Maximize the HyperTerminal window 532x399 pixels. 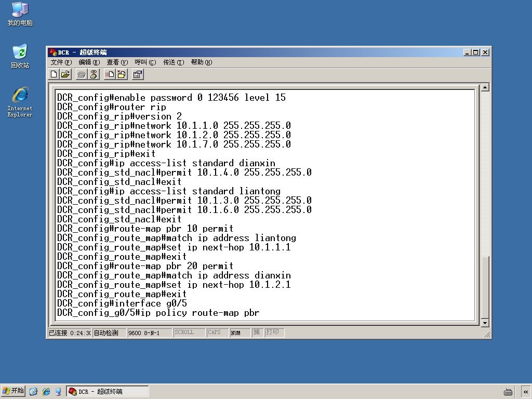(x=476, y=52)
